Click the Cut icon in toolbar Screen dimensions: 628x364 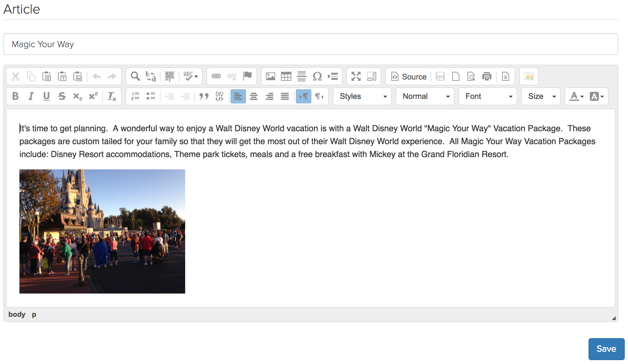pyautogui.click(x=16, y=77)
